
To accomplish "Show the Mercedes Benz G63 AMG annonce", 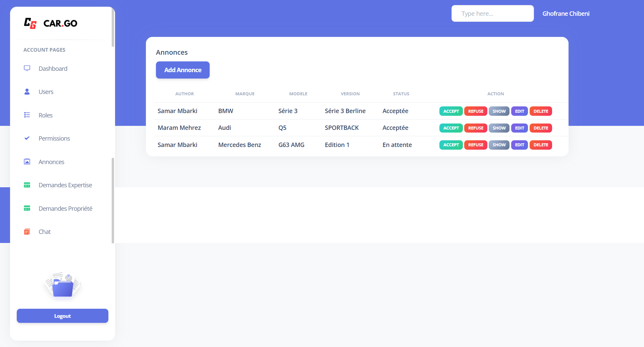I will pyautogui.click(x=499, y=145).
